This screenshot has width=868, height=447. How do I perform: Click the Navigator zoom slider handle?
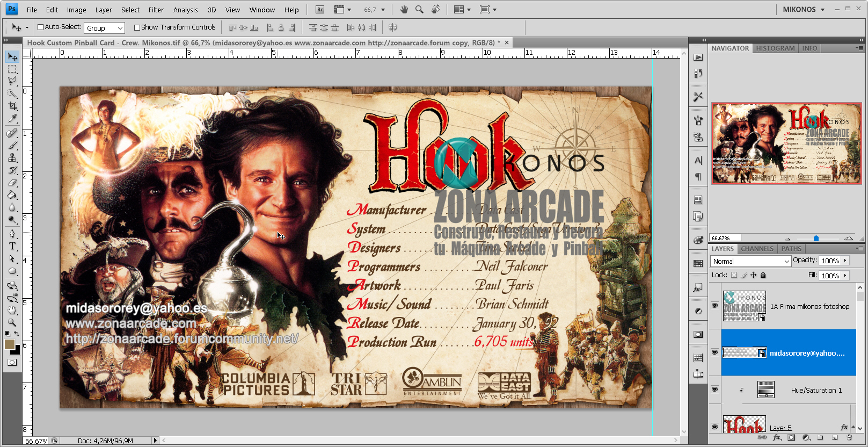click(816, 239)
